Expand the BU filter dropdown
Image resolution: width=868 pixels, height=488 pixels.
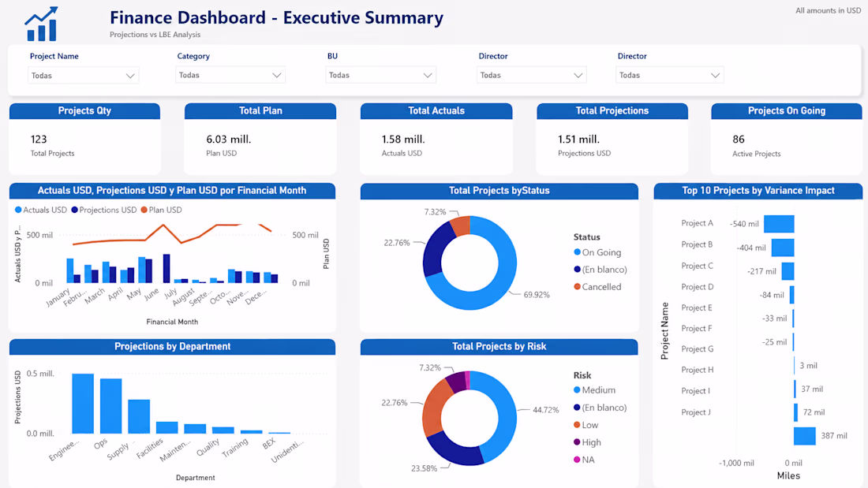coord(380,75)
